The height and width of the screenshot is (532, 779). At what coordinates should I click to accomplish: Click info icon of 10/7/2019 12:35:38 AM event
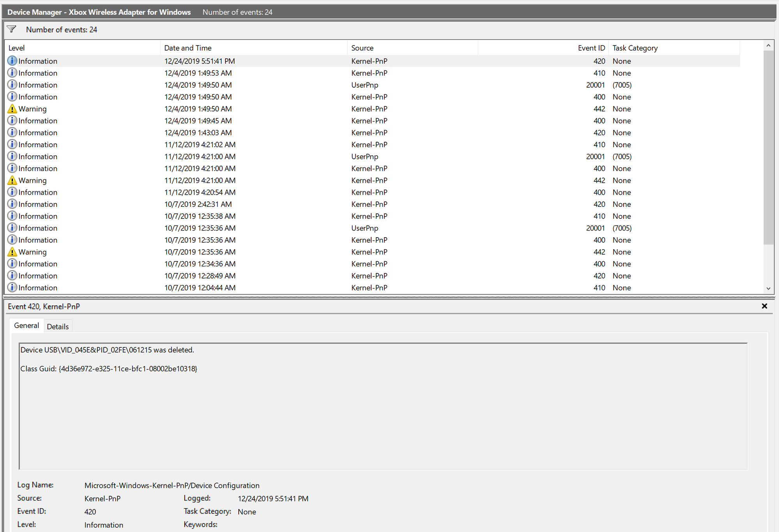coord(12,216)
